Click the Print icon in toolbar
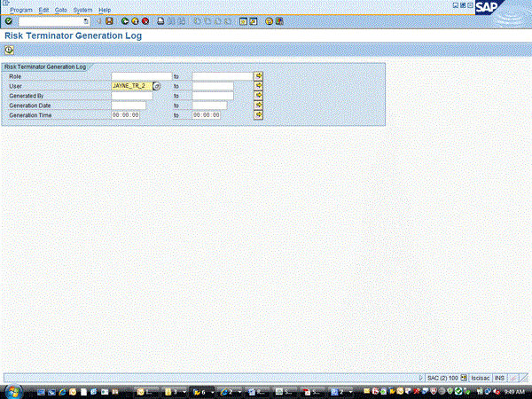The width and height of the screenshot is (532, 399). pos(160,20)
